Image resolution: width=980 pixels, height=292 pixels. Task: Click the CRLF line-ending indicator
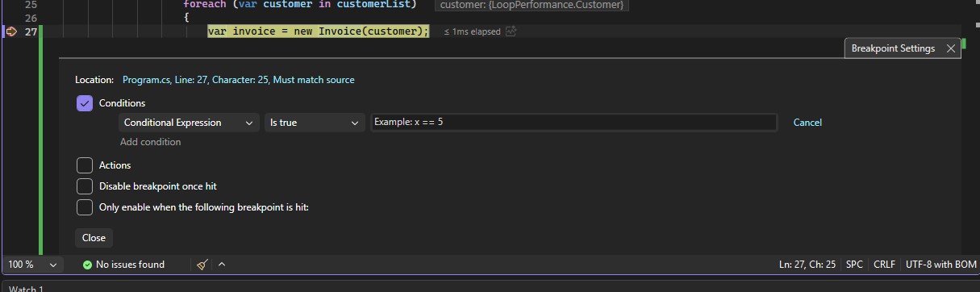884,265
